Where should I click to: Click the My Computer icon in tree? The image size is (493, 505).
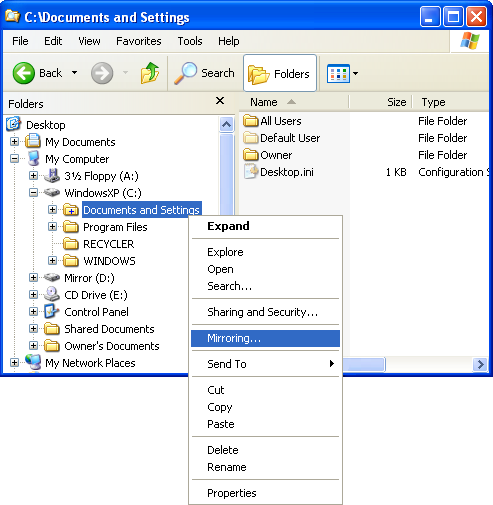[x=34, y=158]
